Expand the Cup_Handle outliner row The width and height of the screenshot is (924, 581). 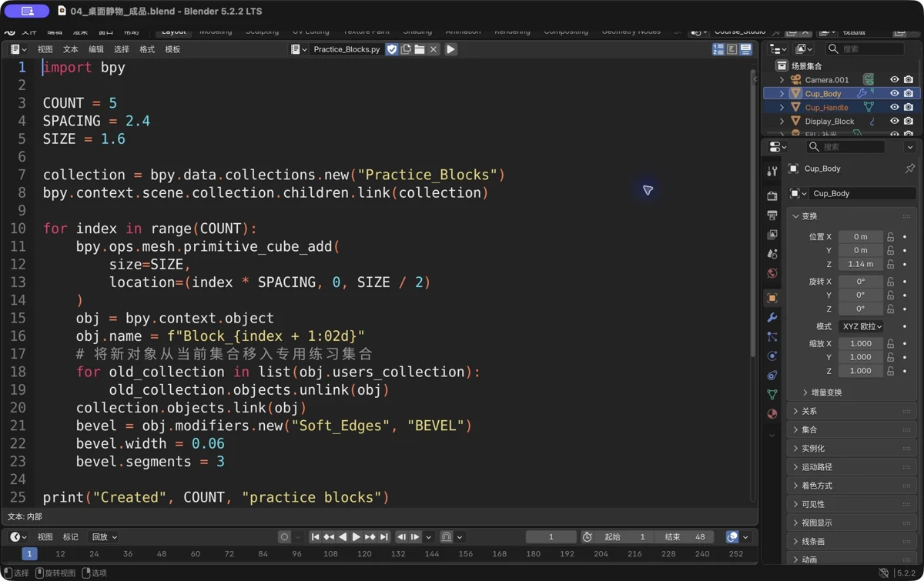coord(782,108)
